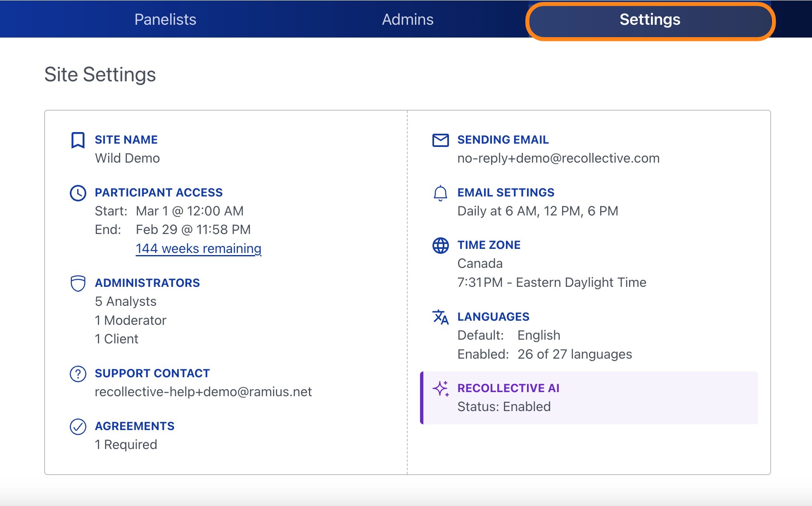
Task: Click the RECOLLECTIVE AI heading
Action: (508, 388)
